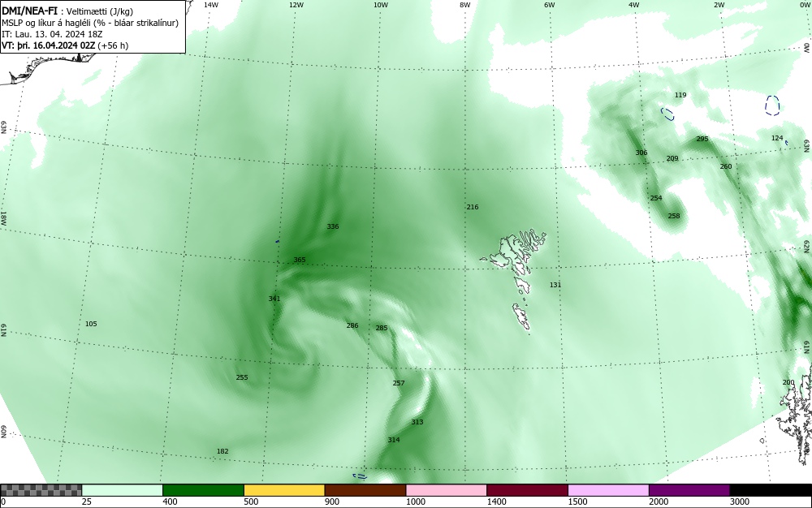Select the legend tick label 900
Viewport: 812px width, 508px height.
pyautogui.click(x=332, y=502)
